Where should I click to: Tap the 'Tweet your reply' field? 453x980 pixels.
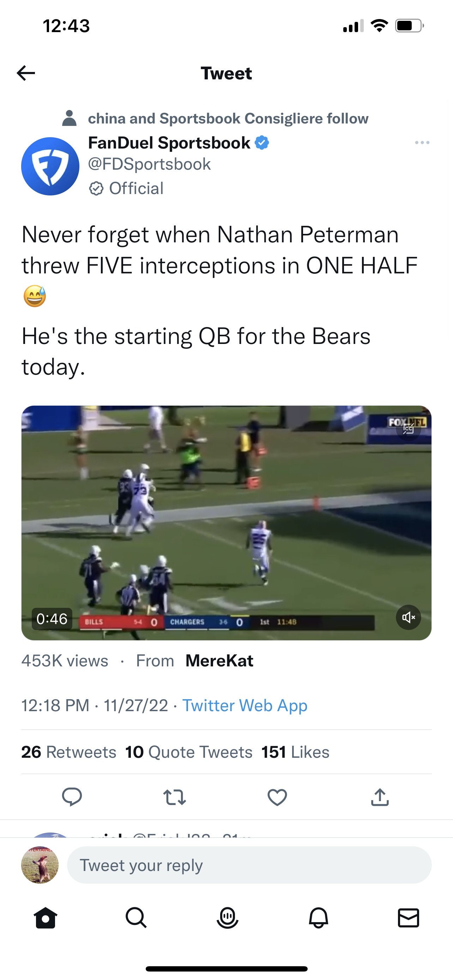249,865
